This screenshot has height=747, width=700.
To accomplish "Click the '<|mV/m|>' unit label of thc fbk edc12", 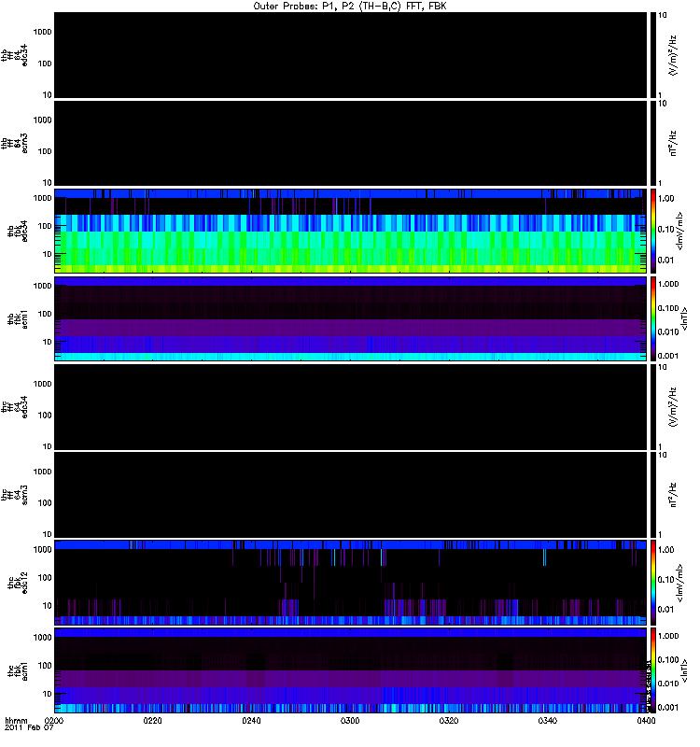I will pyautogui.click(x=680, y=583).
